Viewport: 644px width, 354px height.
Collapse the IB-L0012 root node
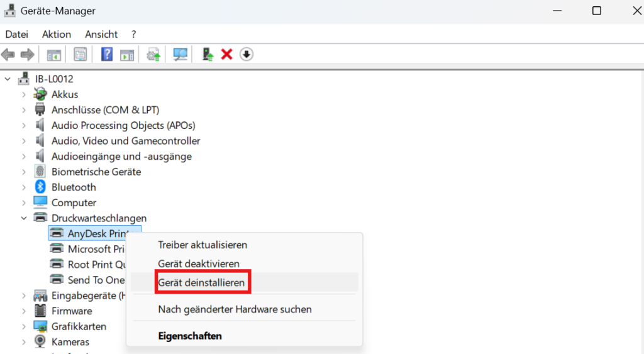click(8, 79)
